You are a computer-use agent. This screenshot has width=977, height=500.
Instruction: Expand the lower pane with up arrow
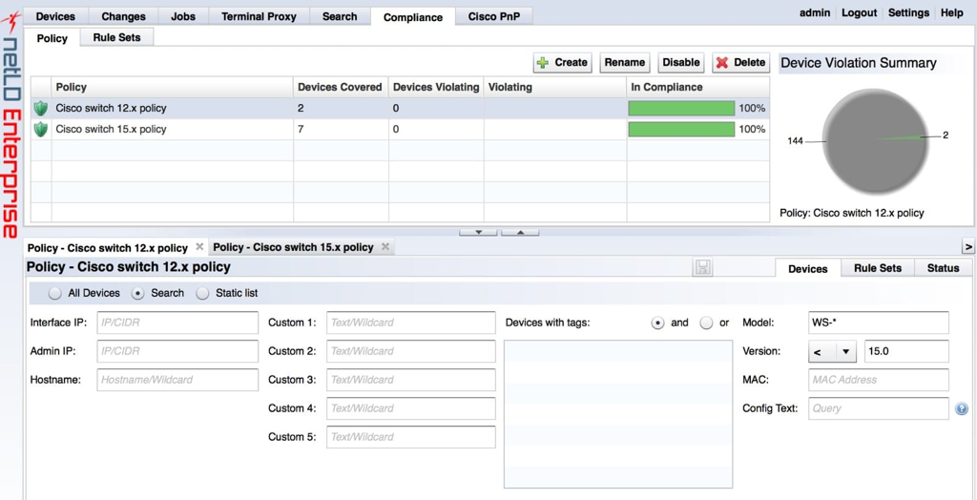click(x=520, y=232)
